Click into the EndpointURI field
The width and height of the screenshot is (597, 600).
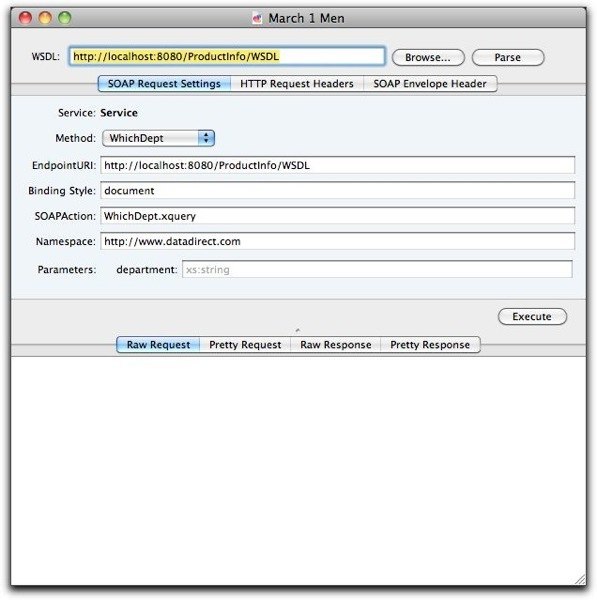coord(338,165)
